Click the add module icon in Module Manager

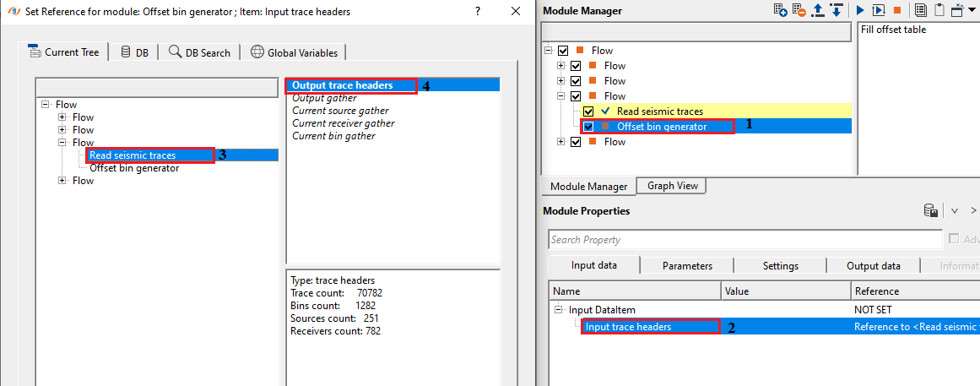781,10
